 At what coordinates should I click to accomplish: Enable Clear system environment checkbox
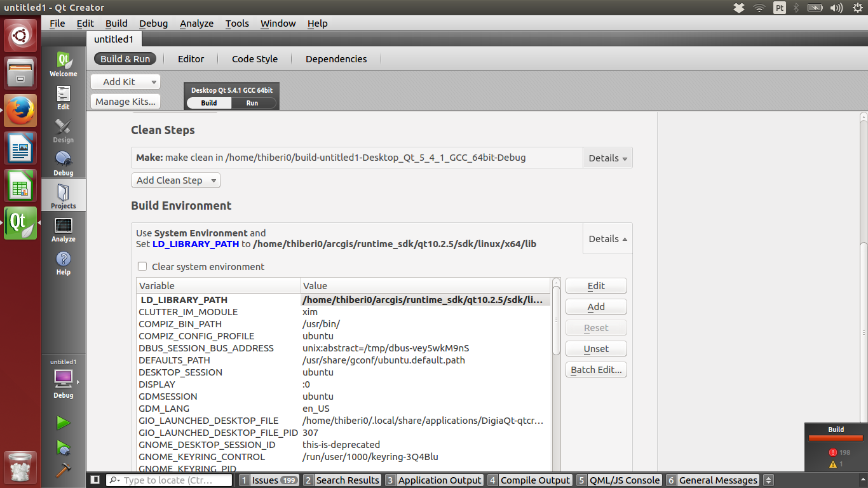142,266
